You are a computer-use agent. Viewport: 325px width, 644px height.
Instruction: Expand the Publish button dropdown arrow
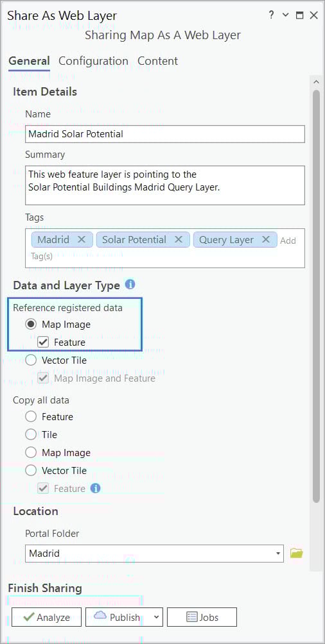click(x=156, y=617)
